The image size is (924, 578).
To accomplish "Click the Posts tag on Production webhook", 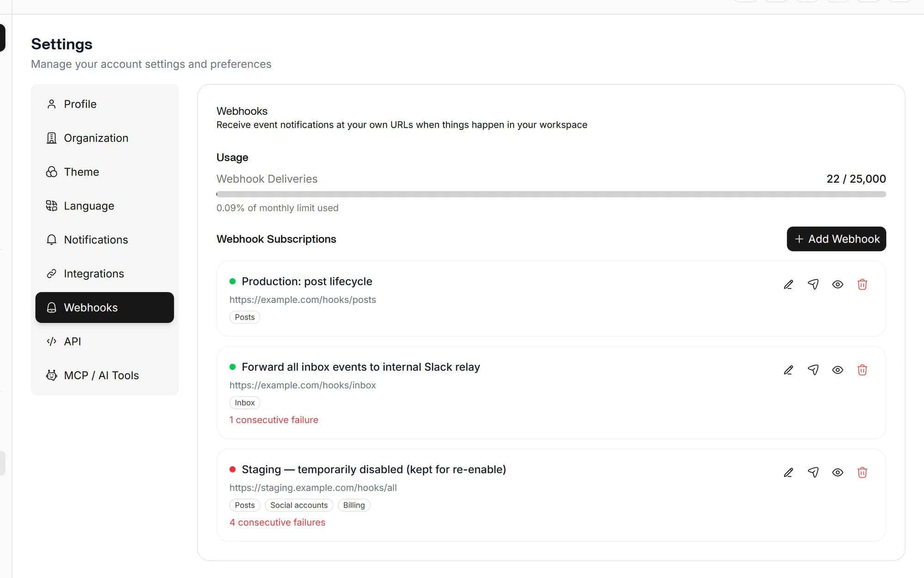I will 244,317.
